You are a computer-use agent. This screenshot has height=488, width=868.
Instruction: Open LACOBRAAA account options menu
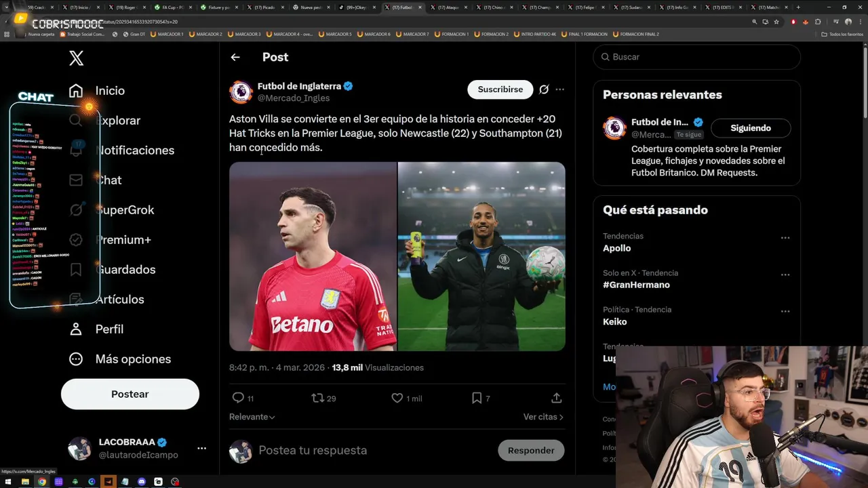click(x=201, y=448)
